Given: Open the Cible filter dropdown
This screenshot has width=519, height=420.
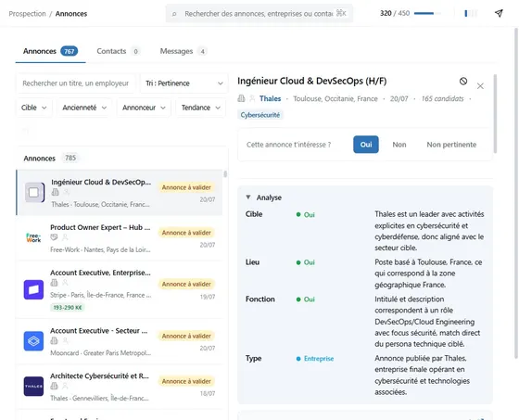Looking at the screenshot, I should 33,108.
